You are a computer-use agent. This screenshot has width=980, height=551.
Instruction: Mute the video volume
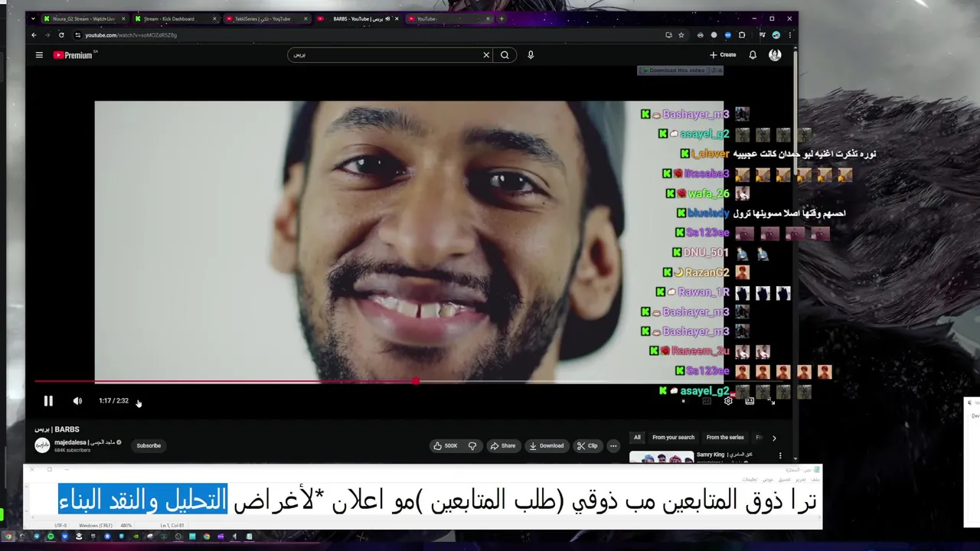[77, 401]
